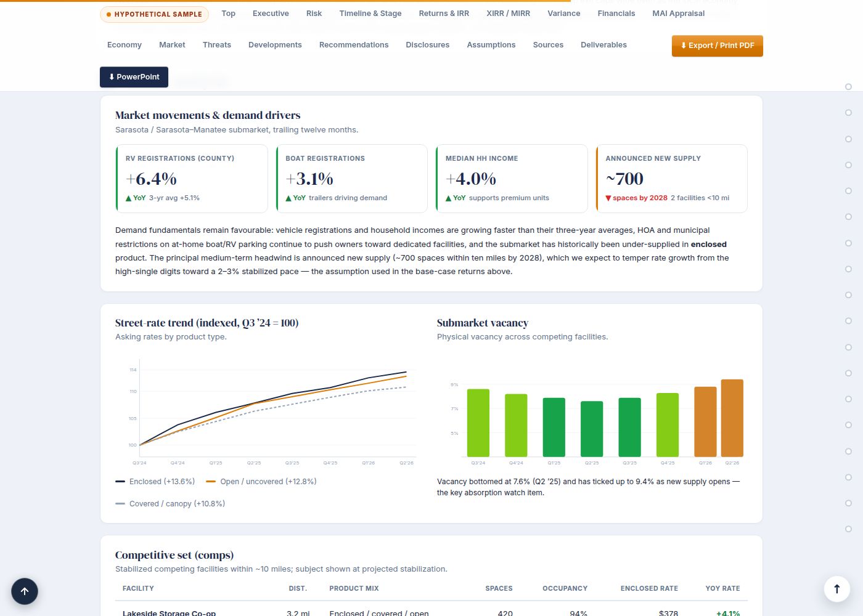The height and width of the screenshot is (616, 863).
Task: Click Export / Print PDF button
Action: coord(718,46)
